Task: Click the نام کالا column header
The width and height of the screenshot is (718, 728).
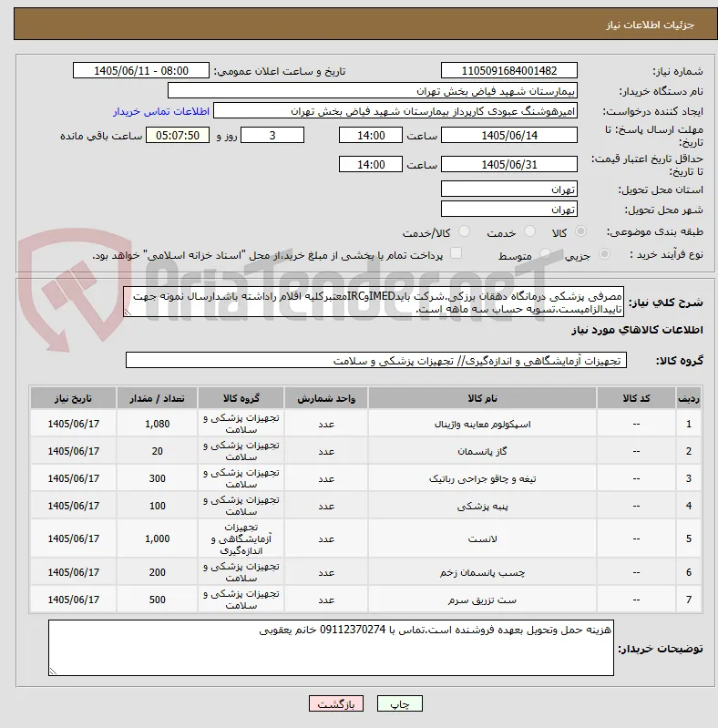Action: point(482,398)
